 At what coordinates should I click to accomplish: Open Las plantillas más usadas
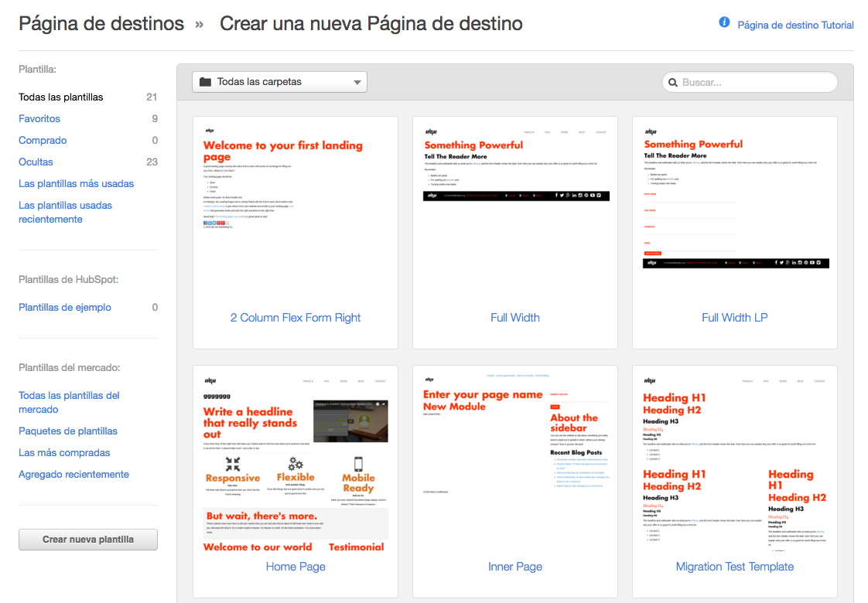pyautogui.click(x=76, y=184)
